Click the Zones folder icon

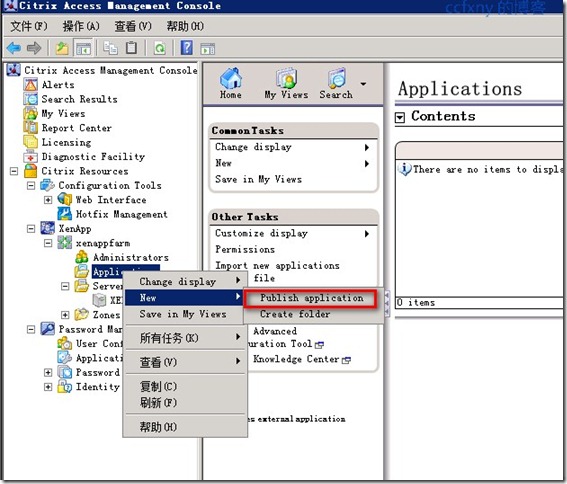point(82,314)
